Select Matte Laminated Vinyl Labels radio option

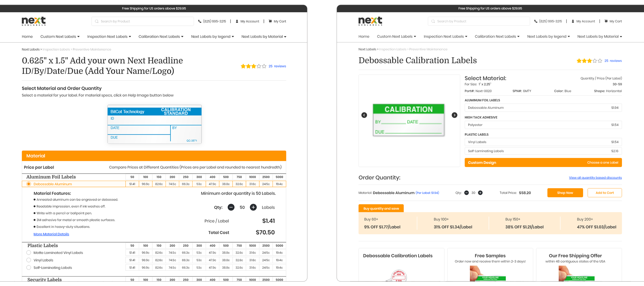pos(29,252)
